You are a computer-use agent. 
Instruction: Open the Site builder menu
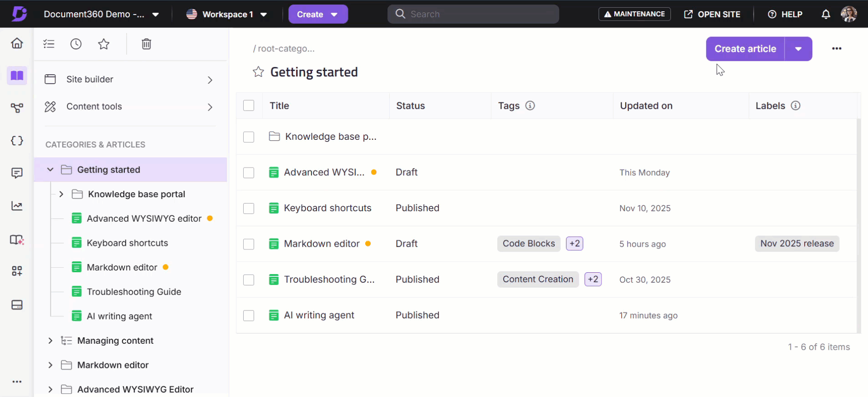pos(129,80)
